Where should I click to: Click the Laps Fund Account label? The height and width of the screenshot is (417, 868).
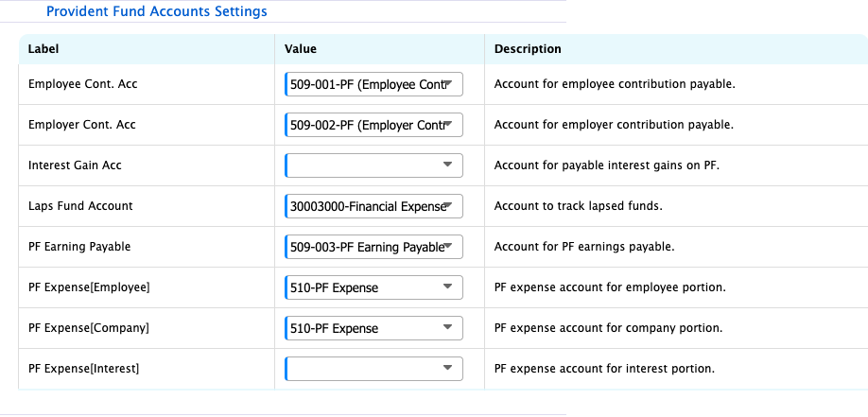(80, 206)
